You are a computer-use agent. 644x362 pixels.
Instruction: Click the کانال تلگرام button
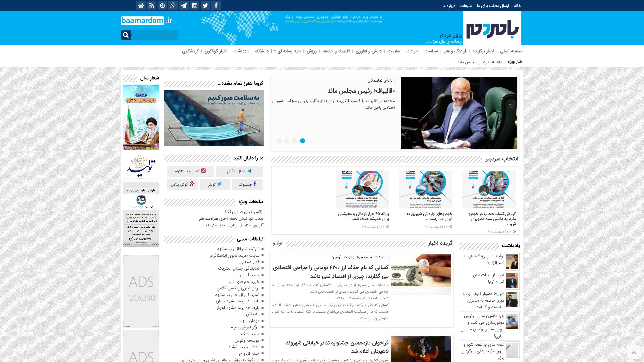pyautogui.click(x=239, y=171)
